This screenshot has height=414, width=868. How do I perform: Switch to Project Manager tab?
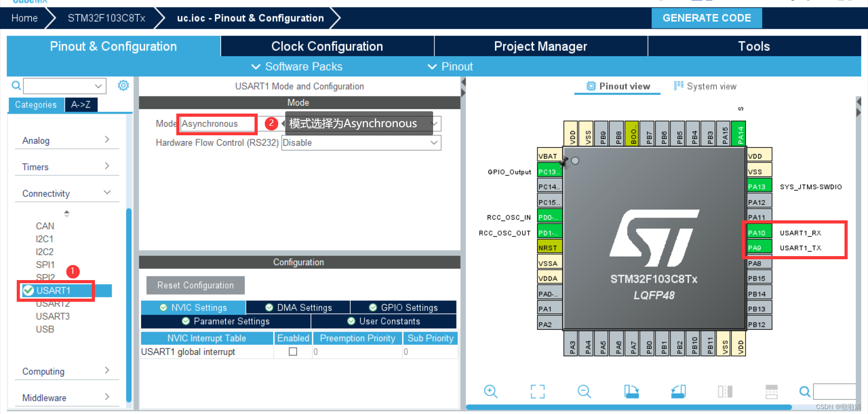pos(541,46)
